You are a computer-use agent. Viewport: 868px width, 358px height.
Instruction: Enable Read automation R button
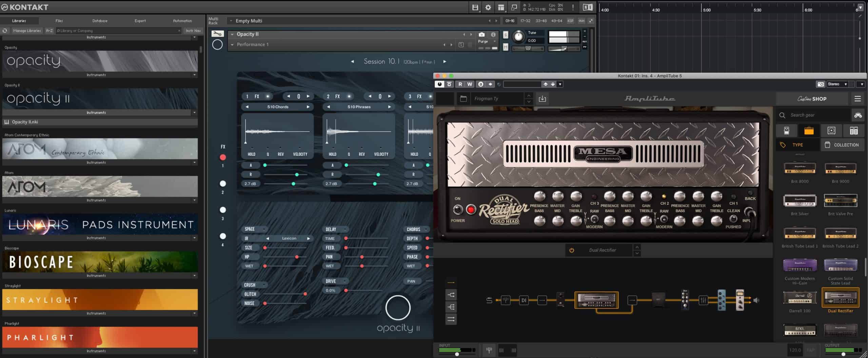pyautogui.click(x=460, y=84)
